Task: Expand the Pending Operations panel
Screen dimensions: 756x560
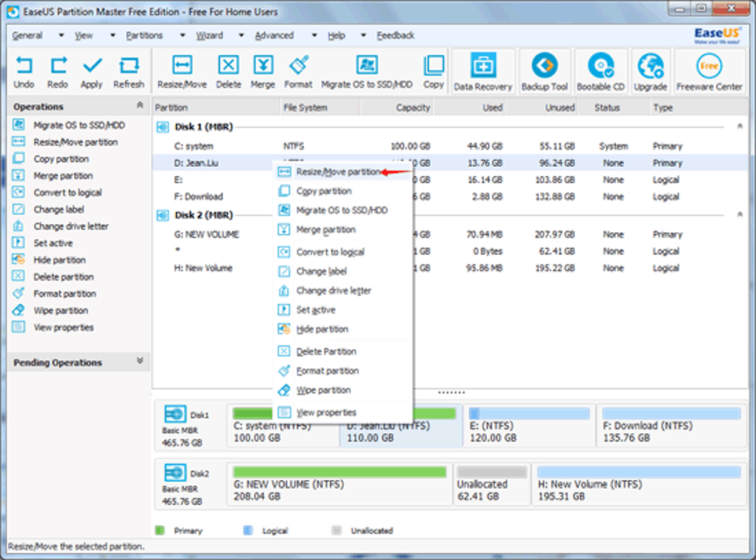Action: 140,360
